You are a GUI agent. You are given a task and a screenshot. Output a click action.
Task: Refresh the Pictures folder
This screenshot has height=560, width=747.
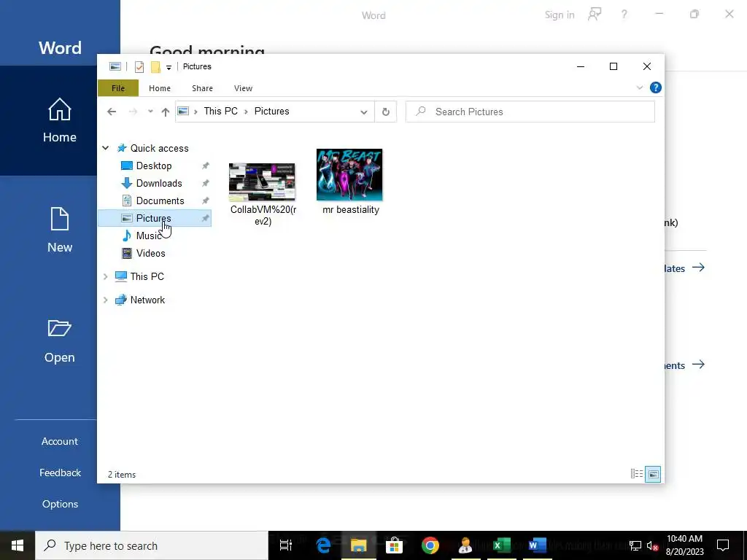386,112
